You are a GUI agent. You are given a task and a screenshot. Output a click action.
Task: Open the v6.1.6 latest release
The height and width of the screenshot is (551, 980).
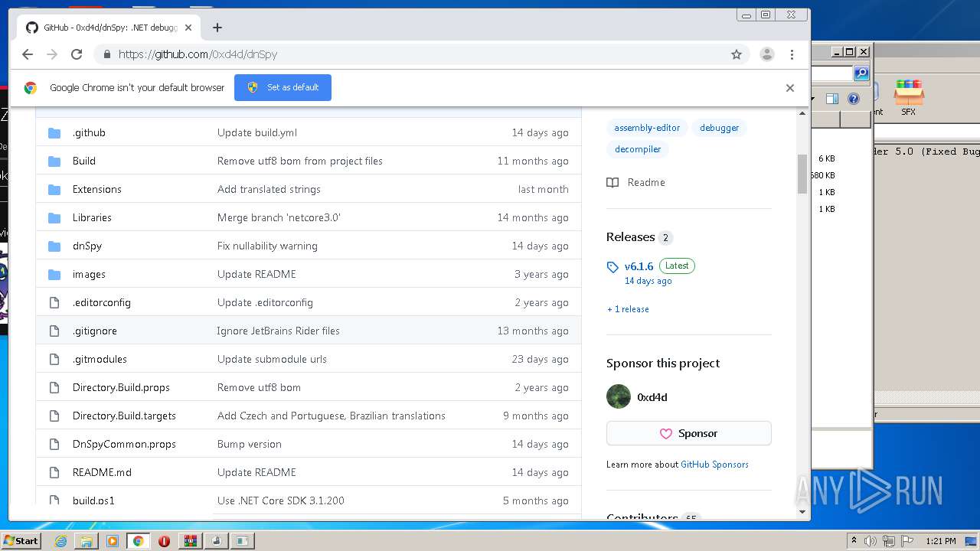pos(639,266)
